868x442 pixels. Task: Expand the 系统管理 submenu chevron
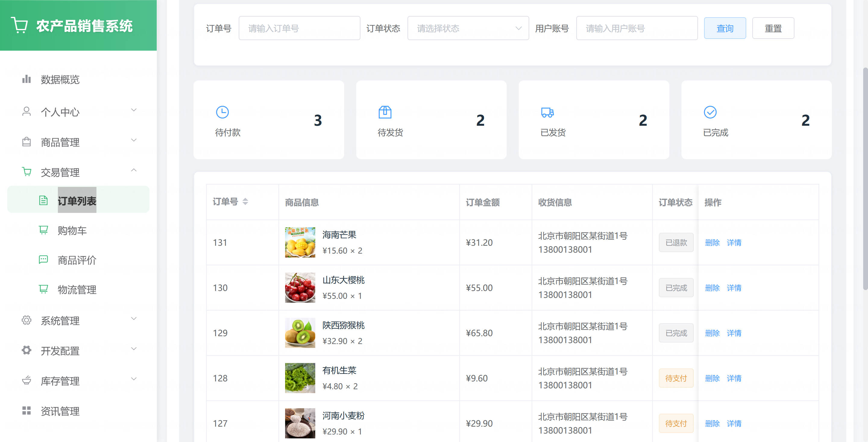(134, 319)
